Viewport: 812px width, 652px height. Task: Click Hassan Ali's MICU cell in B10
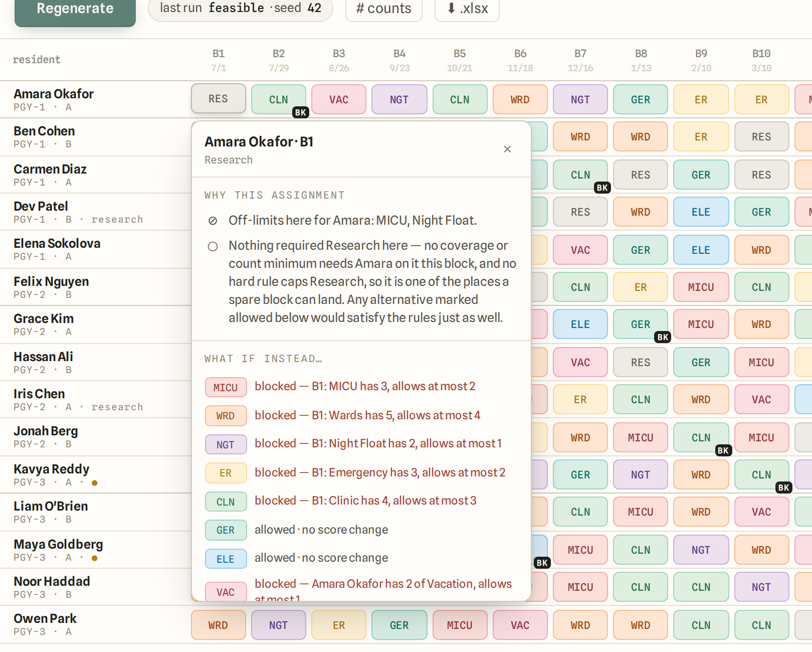(761, 362)
